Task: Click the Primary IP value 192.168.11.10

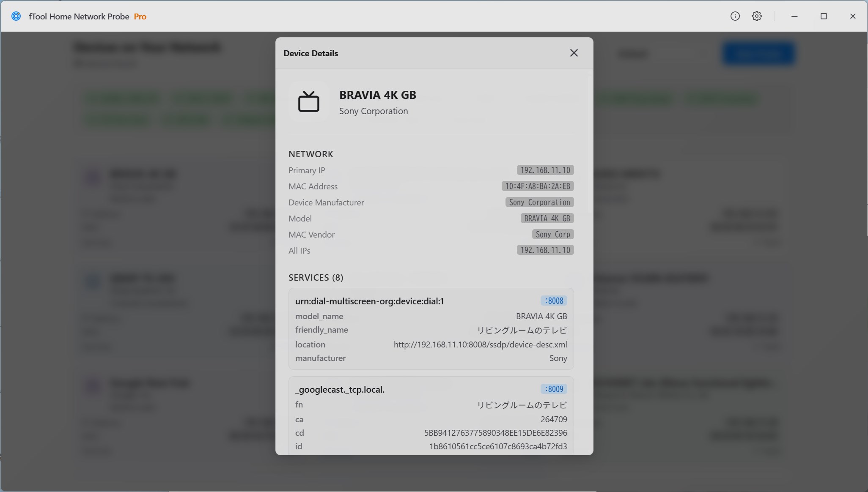Action: point(545,170)
